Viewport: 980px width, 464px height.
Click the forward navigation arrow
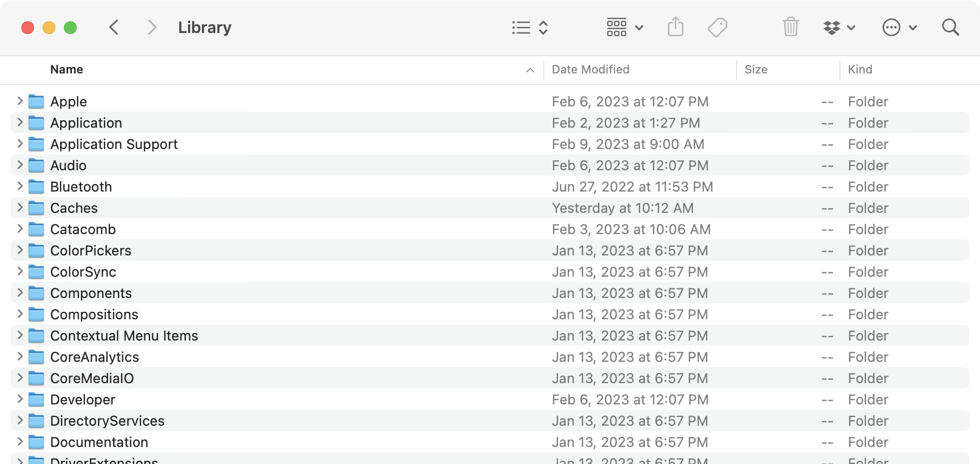tap(152, 27)
